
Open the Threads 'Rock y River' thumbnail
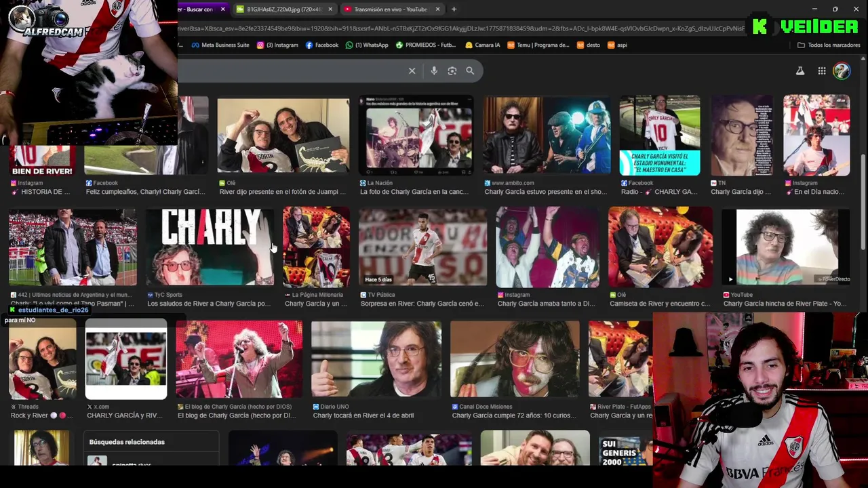(x=43, y=359)
